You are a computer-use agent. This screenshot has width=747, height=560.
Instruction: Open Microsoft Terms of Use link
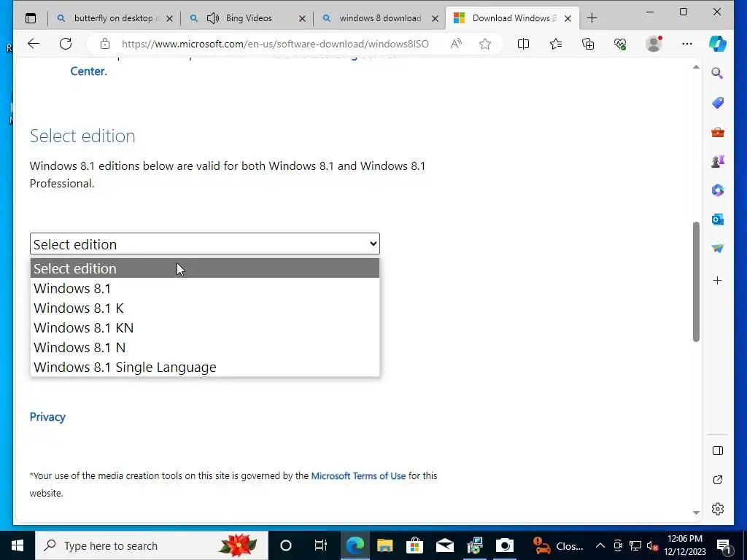pos(358,475)
